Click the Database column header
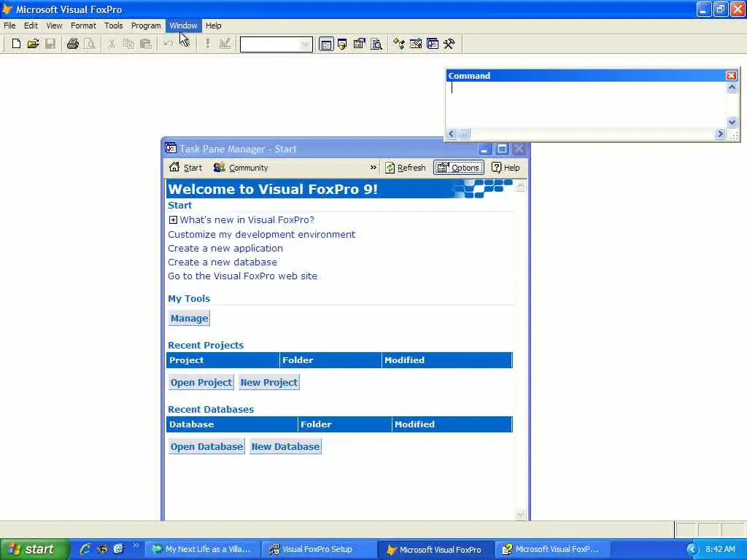 point(232,424)
